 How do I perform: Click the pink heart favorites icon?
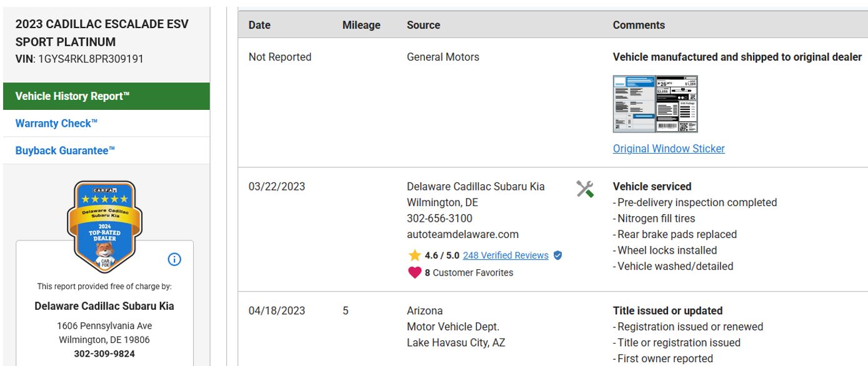tap(414, 272)
